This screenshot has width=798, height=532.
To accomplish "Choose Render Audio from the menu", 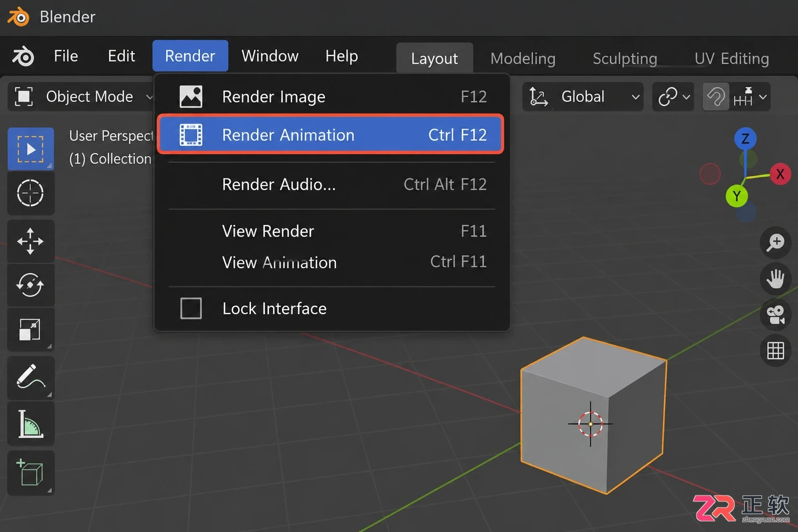I will pos(331,184).
